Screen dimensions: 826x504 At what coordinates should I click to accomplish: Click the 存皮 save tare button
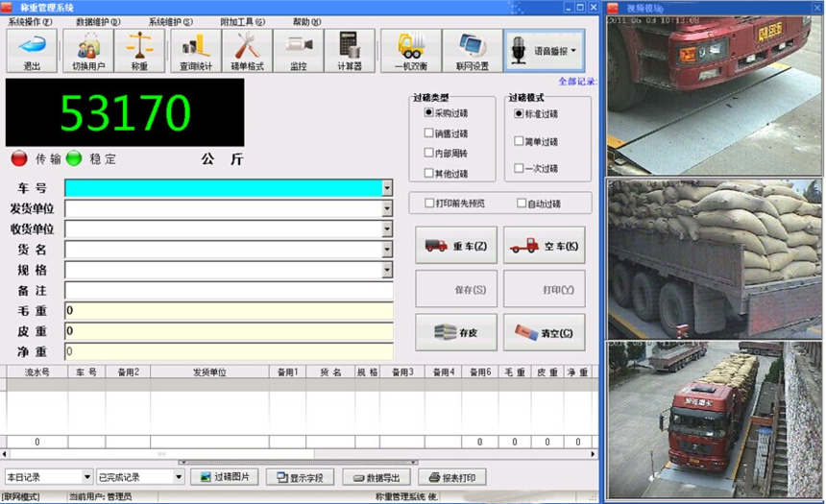coord(456,332)
